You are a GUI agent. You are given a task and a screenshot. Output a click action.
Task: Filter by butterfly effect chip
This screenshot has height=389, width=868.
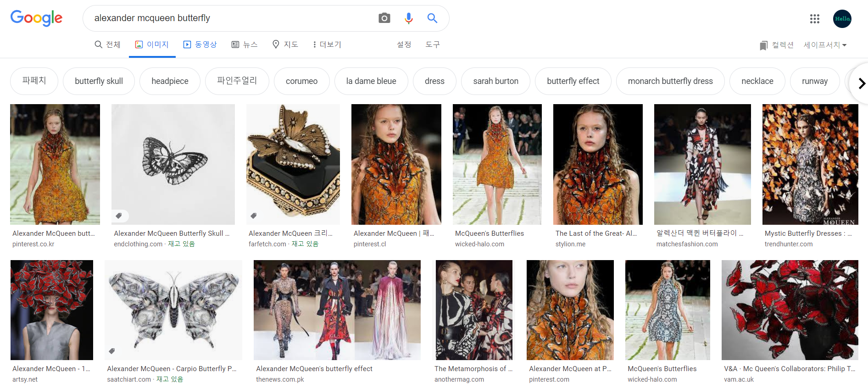(x=573, y=81)
